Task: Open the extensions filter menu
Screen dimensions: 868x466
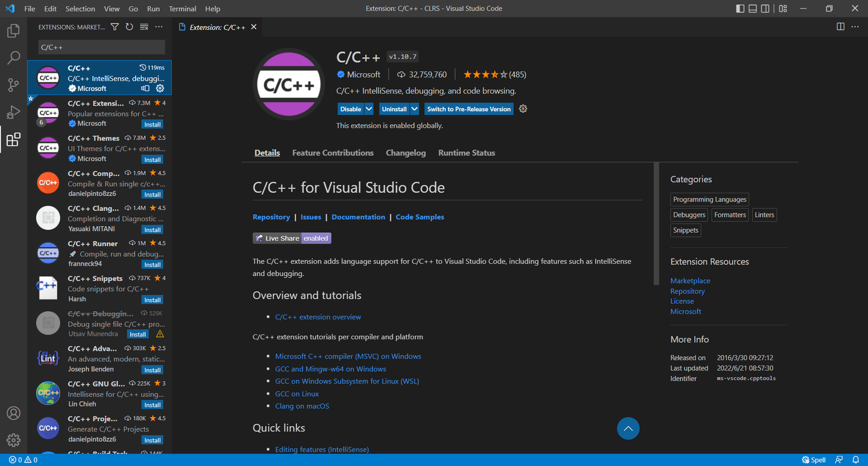Action: 115,27
